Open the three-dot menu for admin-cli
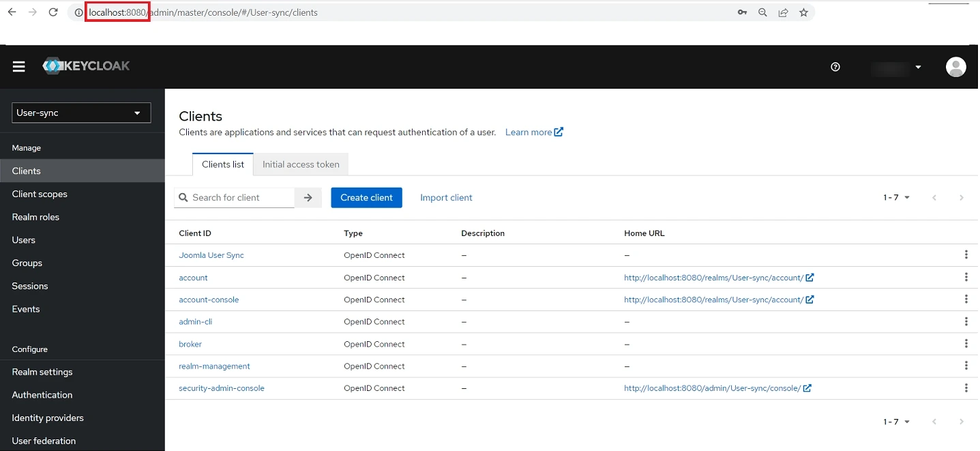This screenshot has height=451, width=980. (966, 321)
